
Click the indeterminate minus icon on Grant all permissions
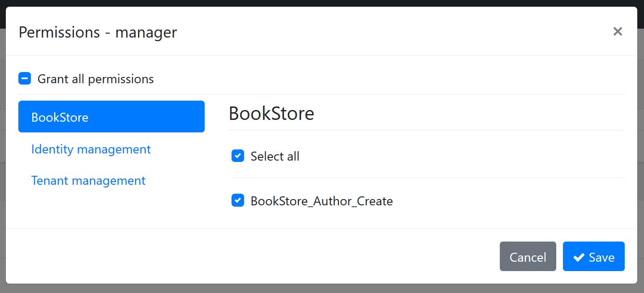pos(25,78)
